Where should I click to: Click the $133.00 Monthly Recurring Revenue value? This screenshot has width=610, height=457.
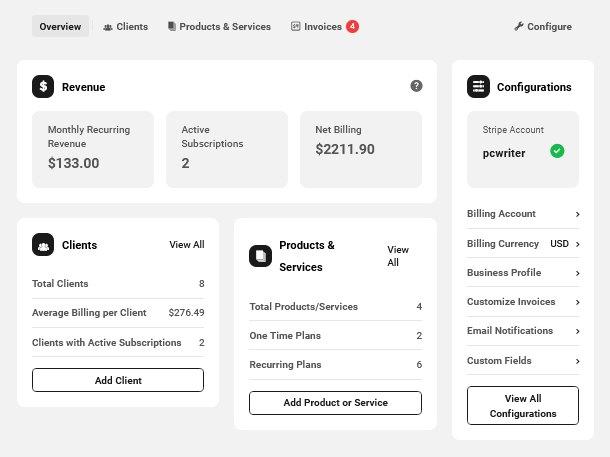tap(74, 163)
